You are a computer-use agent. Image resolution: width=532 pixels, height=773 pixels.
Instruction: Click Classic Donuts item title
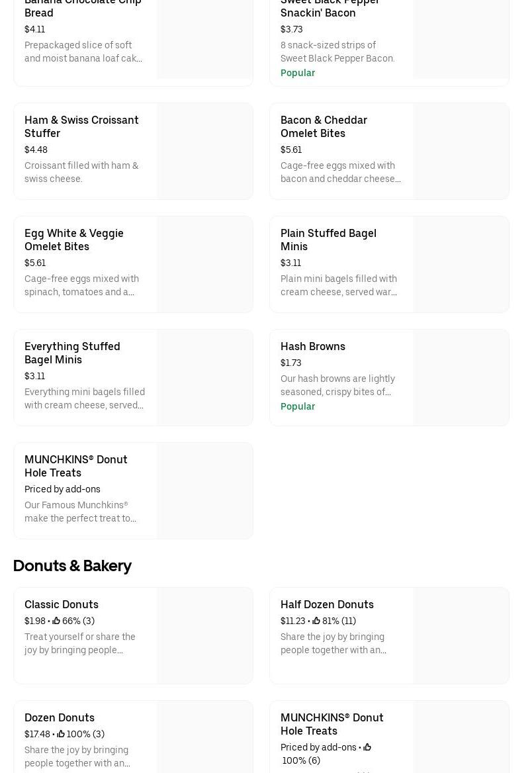[x=62, y=604]
